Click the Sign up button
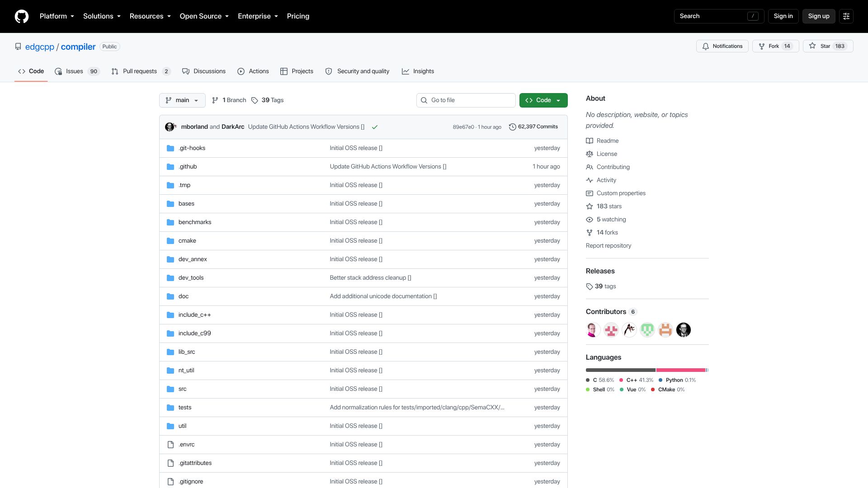This screenshot has width=868, height=488. pos(819,16)
